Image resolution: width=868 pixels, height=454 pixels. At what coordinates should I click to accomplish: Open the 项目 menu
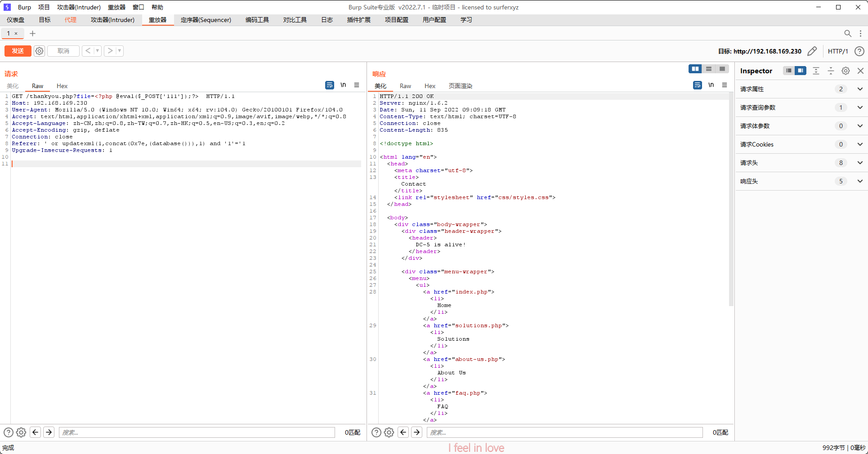click(44, 7)
